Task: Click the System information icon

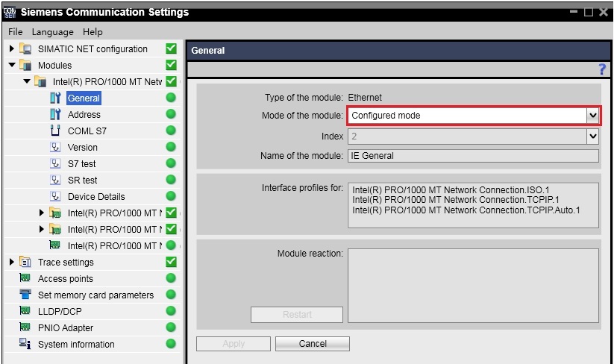Action: point(25,344)
